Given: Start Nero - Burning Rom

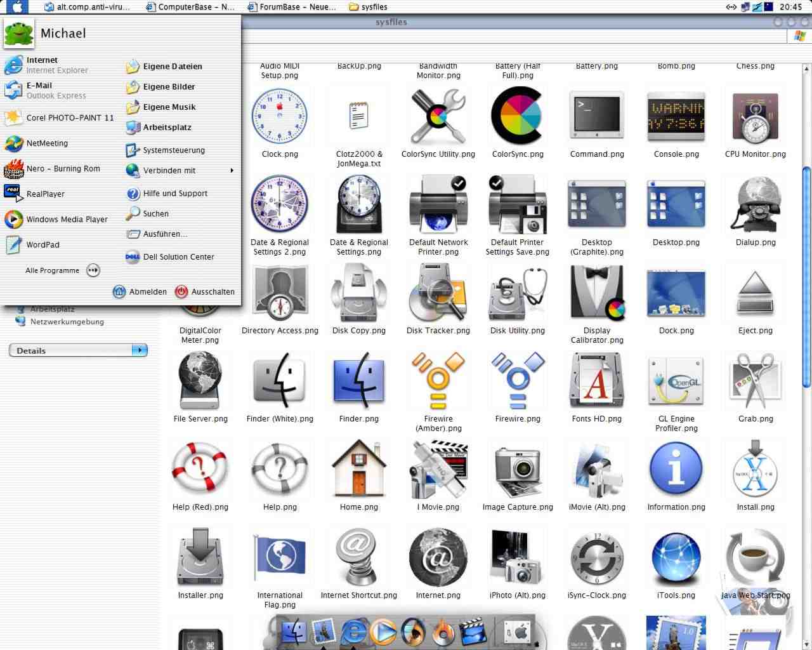Looking at the screenshot, I should coord(52,169).
